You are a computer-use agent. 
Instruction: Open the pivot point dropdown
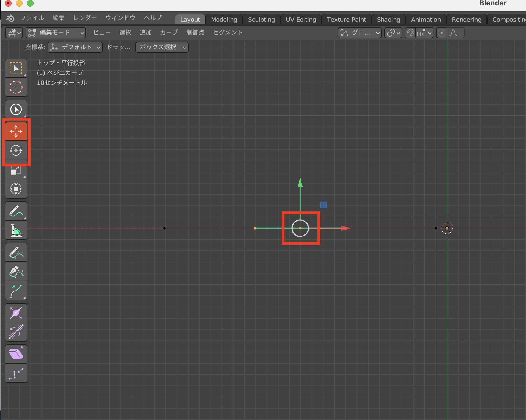click(x=393, y=33)
